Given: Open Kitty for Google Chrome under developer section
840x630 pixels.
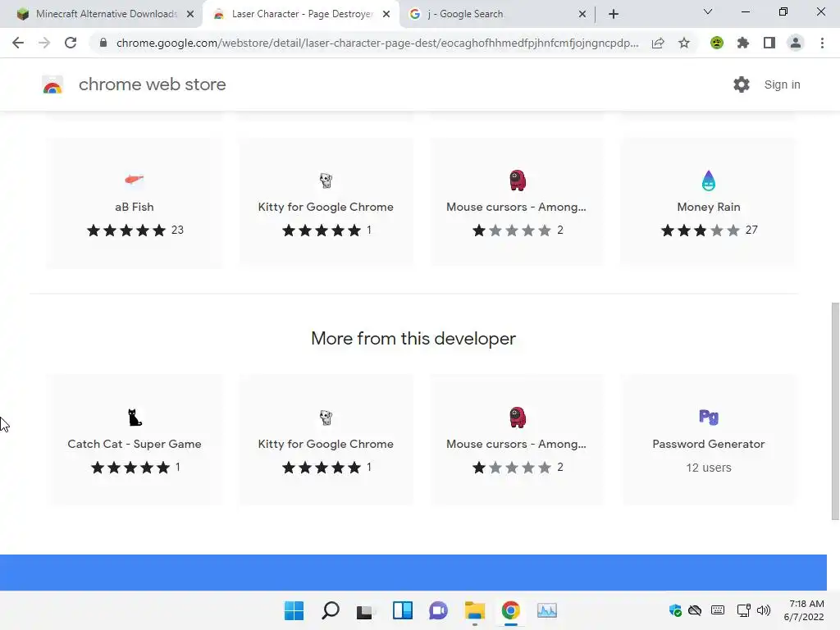Looking at the screenshot, I should click(x=326, y=444).
